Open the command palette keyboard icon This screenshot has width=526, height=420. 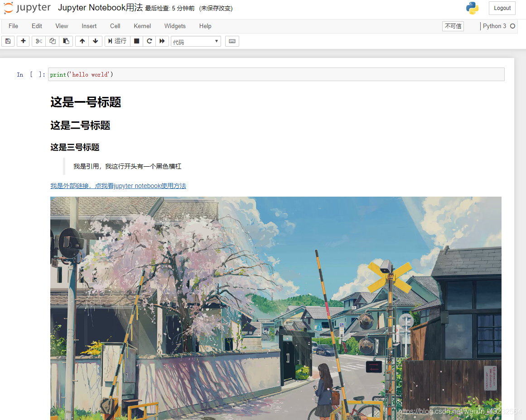[232, 41]
